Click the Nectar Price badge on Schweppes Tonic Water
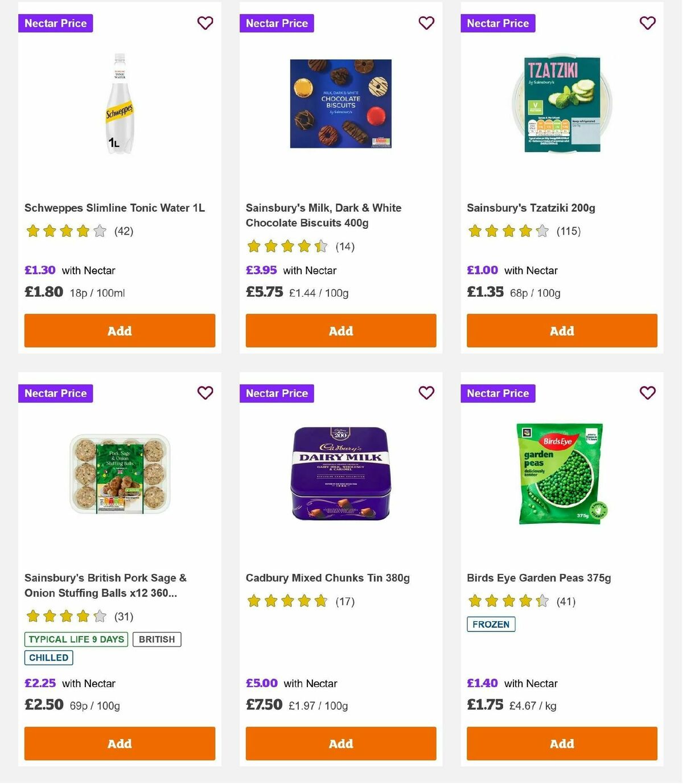683x784 pixels. pos(55,23)
